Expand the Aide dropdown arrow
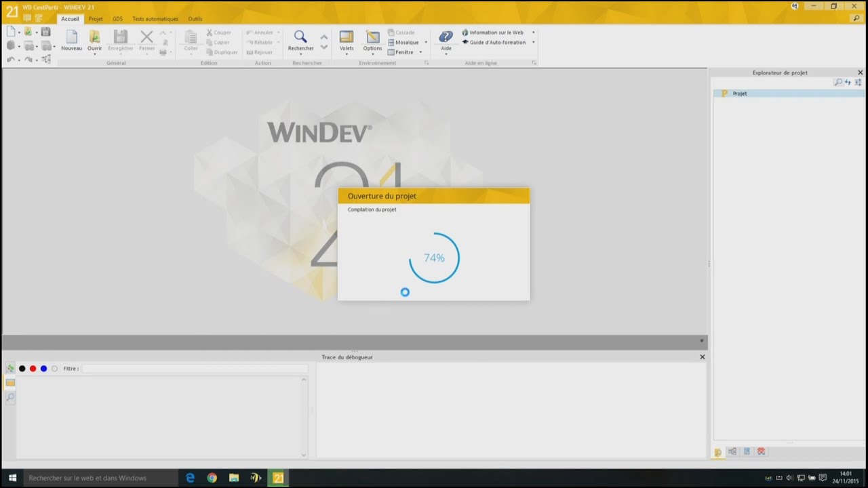The image size is (868, 488). click(446, 54)
